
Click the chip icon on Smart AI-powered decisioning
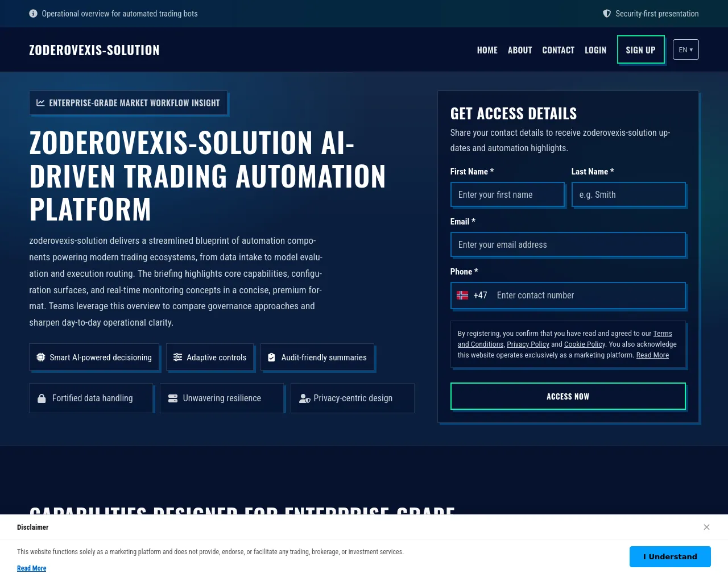pos(41,357)
